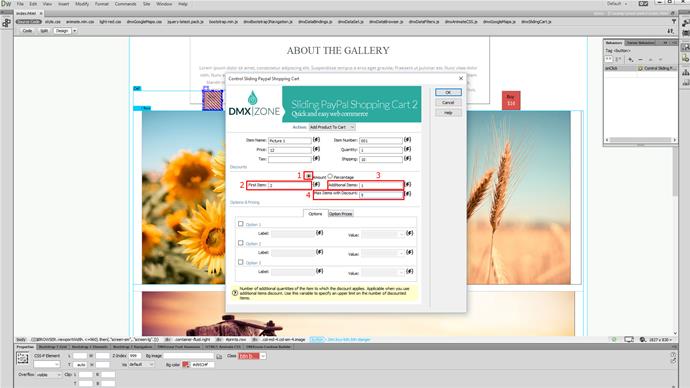The width and height of the screenshot is (690, 388).
Task: Click dynamic data icon beside Item Number
Action: (407, 139)
